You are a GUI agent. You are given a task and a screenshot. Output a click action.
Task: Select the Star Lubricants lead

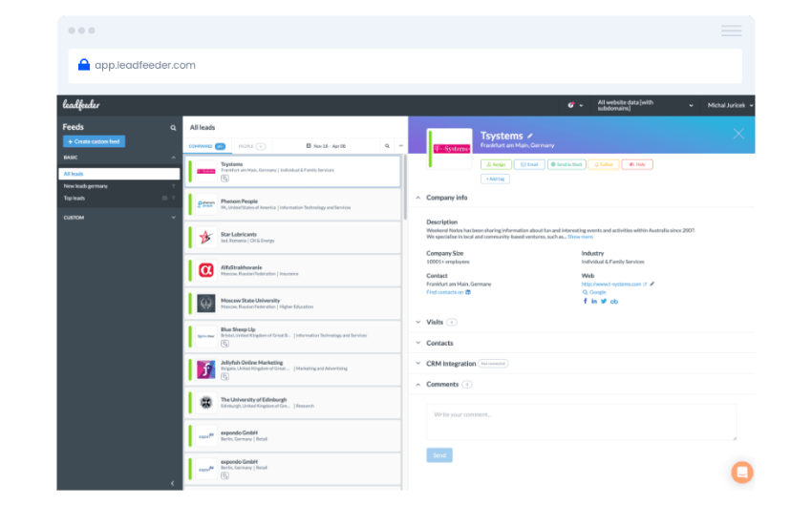pos(292,238)
